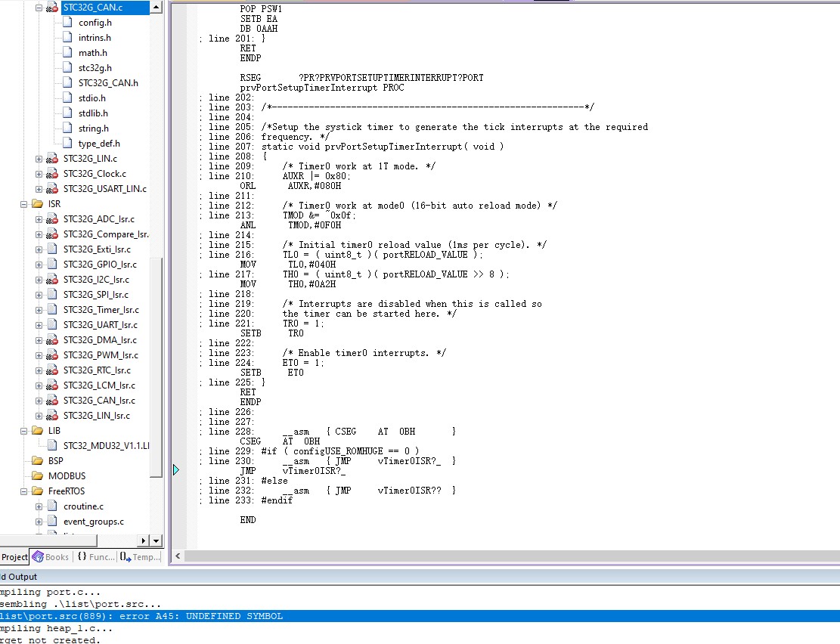Click the project tree scroll-right arrow
840x644 pixels.
[144, 540]
